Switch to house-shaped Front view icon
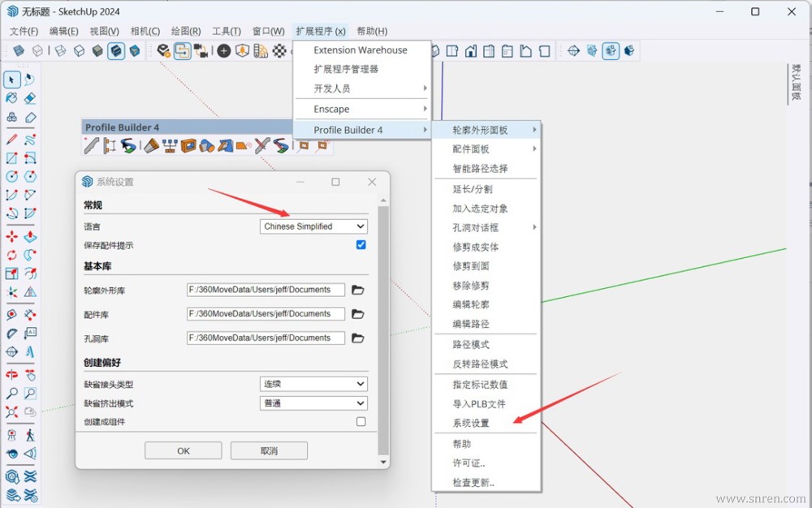This screenshot has height=508, width=812. (471, 50)
